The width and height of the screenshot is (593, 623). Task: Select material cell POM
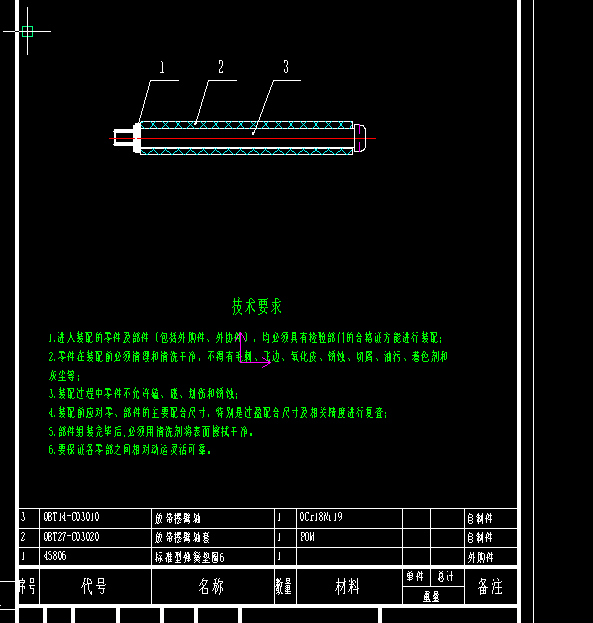click(307, 537)
